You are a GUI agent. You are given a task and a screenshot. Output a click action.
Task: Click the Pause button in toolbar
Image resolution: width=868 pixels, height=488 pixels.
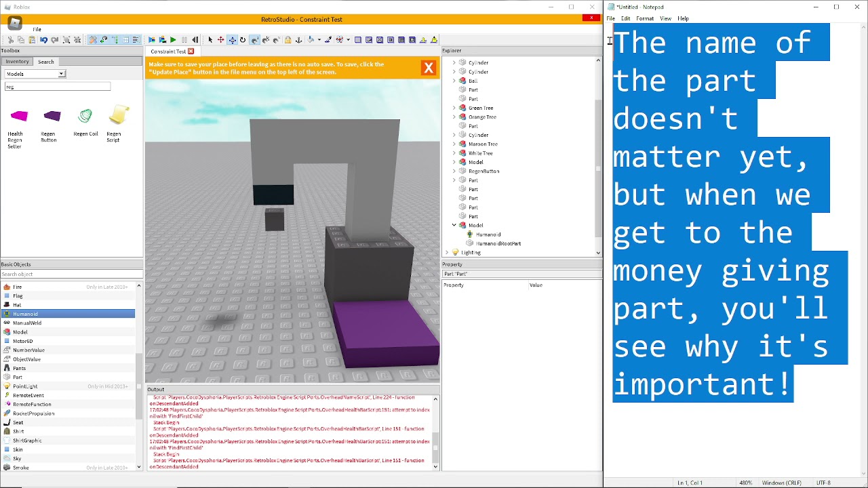click(184, 40)
